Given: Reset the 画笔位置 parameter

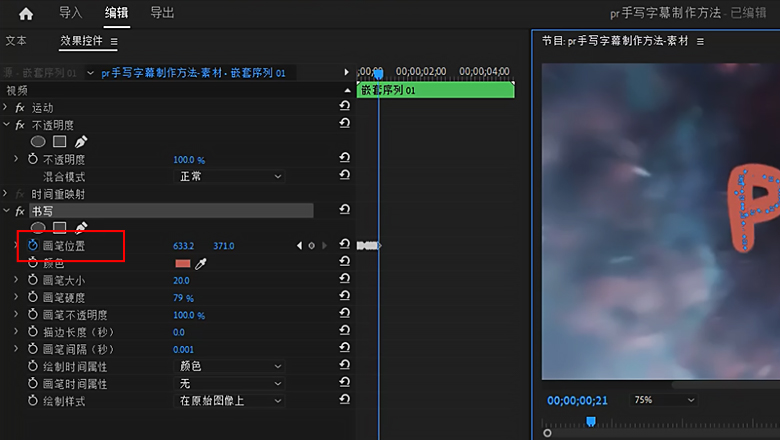Looking at the screenshot, I should [x=344, y=244].
